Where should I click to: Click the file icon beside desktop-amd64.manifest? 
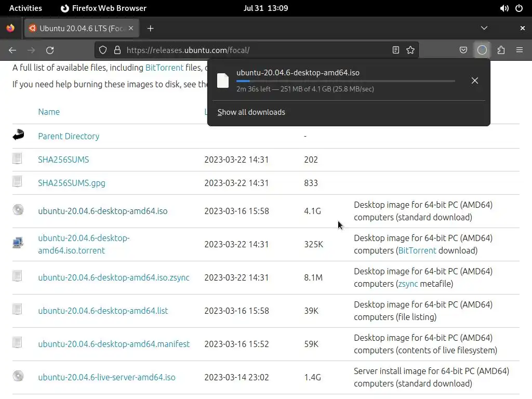tap(17, 342)
